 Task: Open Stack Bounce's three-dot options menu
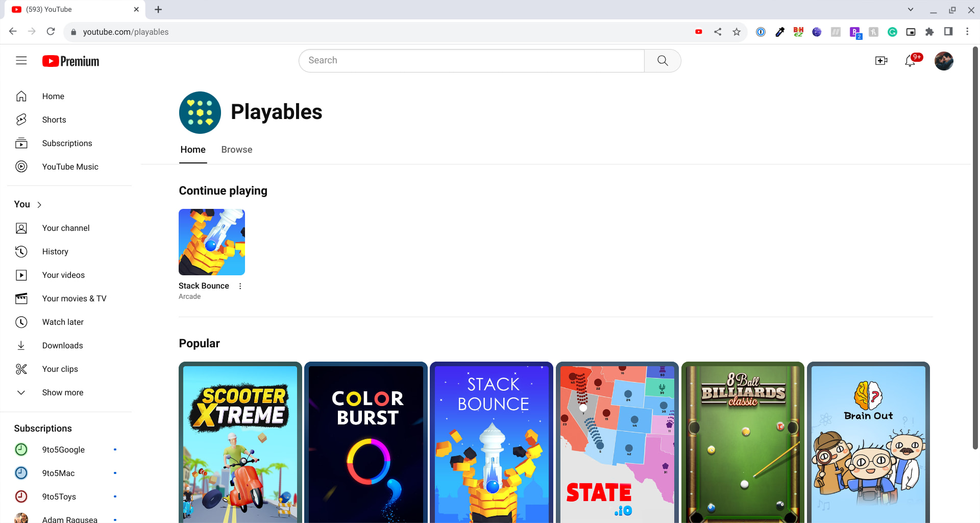(x=240, y=286)
